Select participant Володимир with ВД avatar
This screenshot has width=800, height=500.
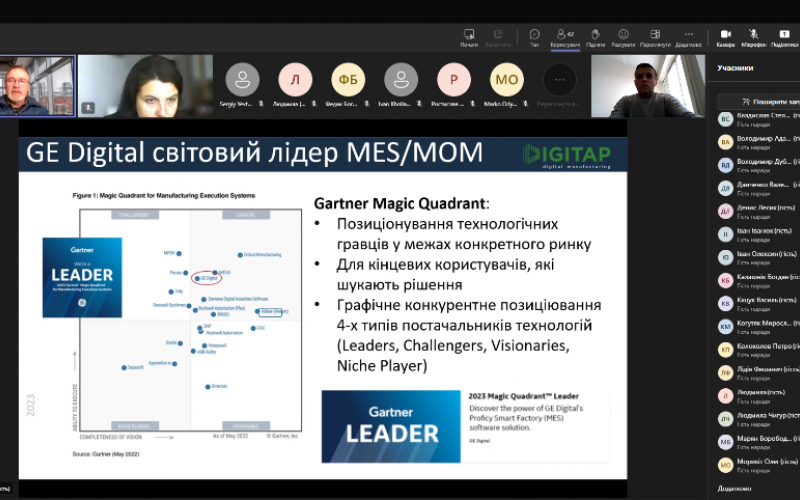pyautogui.click(x=758, y=165)
